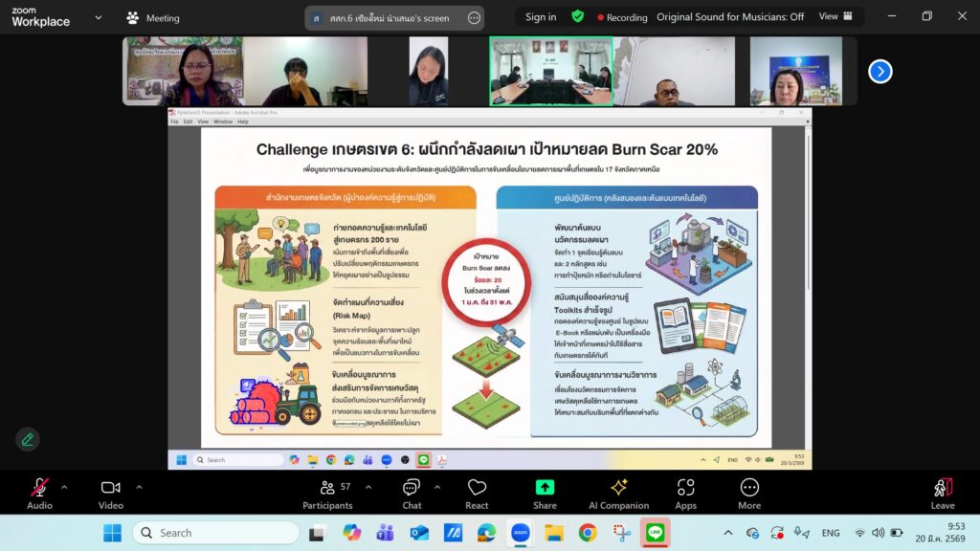Click the green encryption shield icon
The width and height of the screenshot is (980, 551).
click(577, 16)
